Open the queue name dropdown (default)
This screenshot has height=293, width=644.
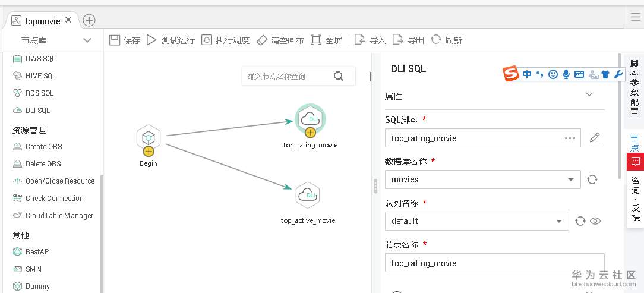pyautogui.click(x=477, y=221)
